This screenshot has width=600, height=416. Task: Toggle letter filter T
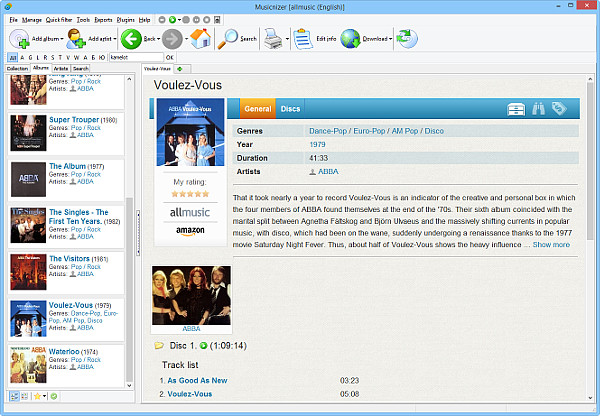[x=60, y=57]
